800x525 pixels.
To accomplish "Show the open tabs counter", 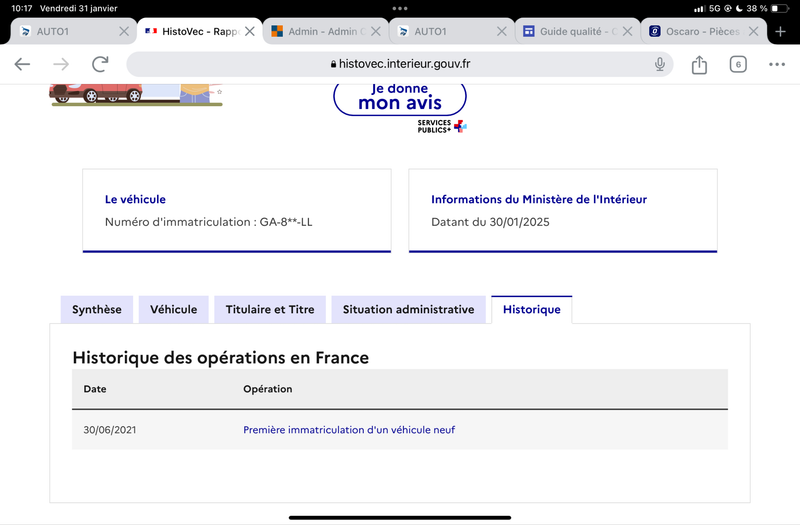I will point(738,64).
